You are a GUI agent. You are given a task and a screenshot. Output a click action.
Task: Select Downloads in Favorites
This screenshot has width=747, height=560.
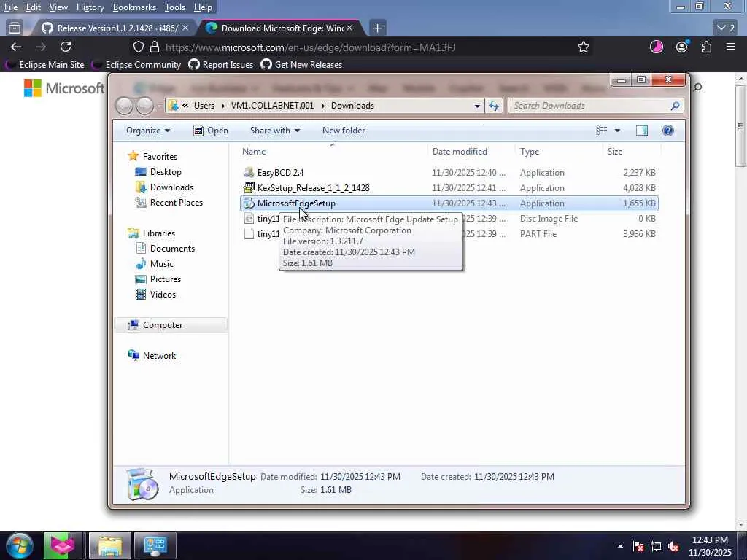(x=171, y=187)
